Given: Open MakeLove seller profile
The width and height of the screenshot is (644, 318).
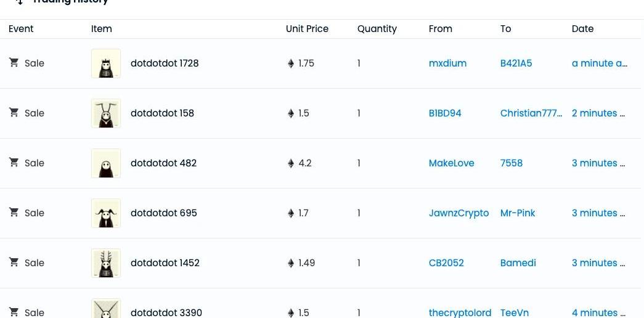Looking at the screenshot, I should tap(451, 163).
